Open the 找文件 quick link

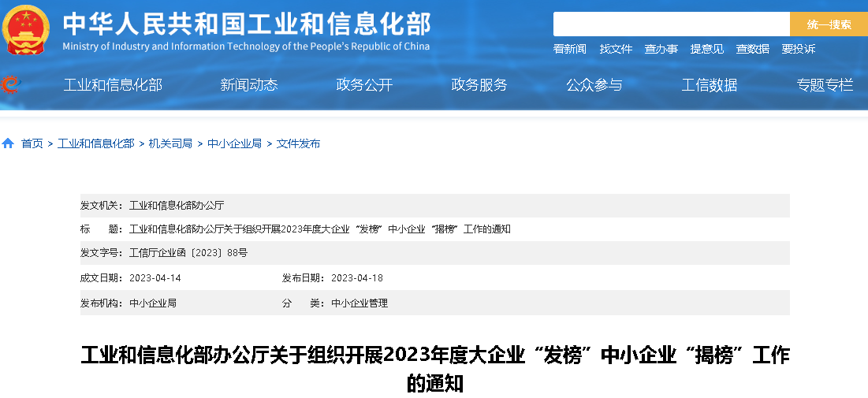pos(616,49)
